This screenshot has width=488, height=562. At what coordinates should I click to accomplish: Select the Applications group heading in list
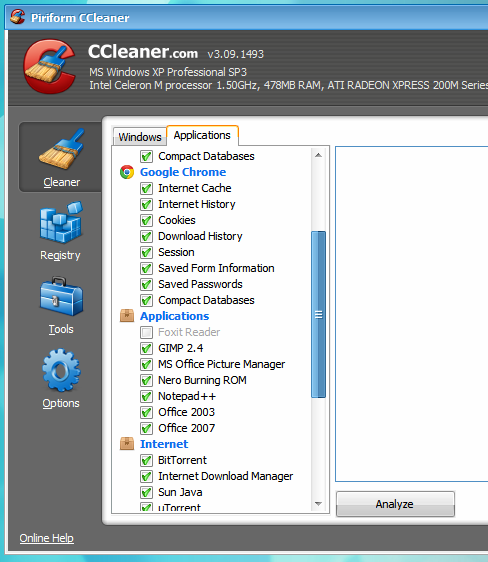click(x=174, y=316)
